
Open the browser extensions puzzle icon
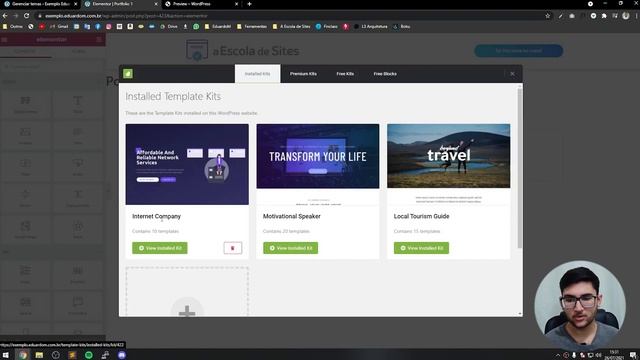click(604, 16)
